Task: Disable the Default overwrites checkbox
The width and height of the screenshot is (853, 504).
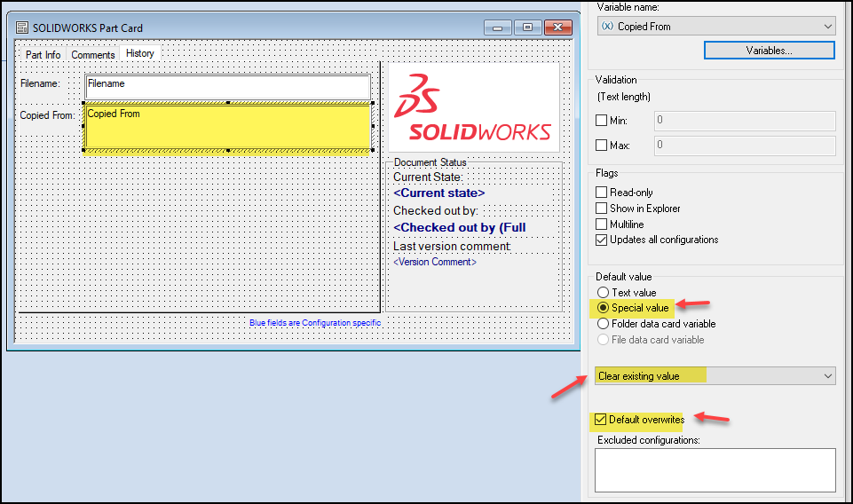Action: tap(602, 420)
